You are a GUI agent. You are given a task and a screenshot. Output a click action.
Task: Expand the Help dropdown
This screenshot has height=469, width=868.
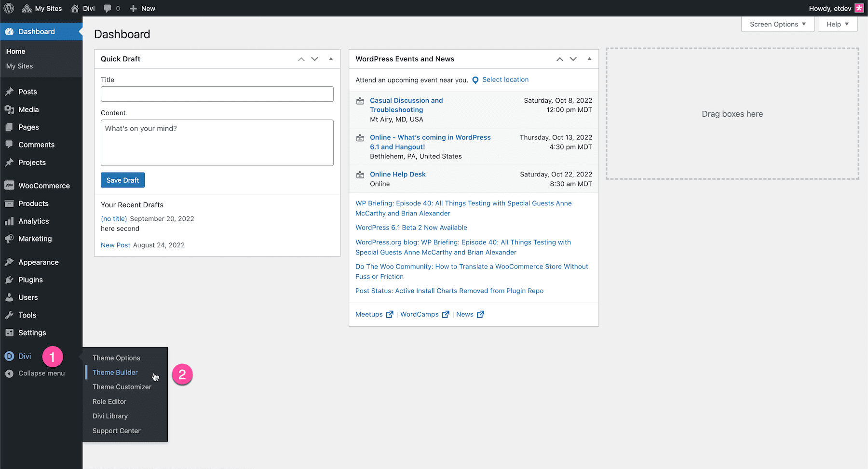(x=837, y=24)
